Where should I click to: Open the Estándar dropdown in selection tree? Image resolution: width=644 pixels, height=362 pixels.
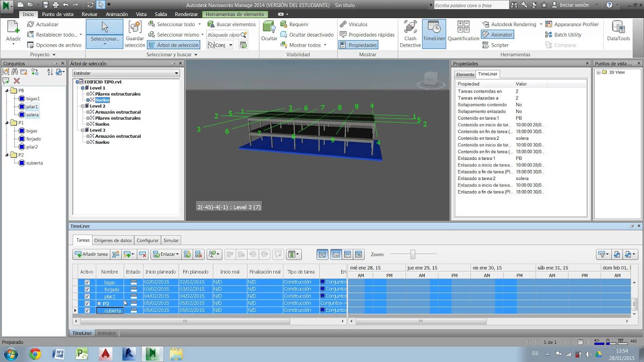point(126,73)
